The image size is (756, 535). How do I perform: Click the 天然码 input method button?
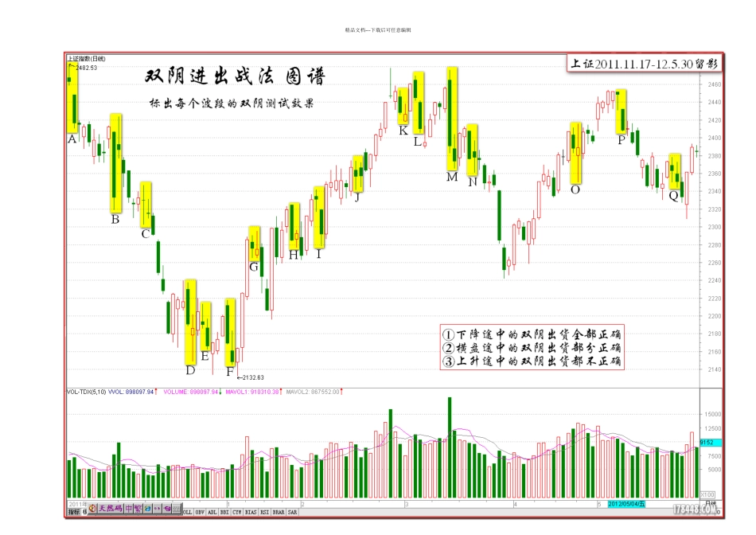tap(111, 509)
